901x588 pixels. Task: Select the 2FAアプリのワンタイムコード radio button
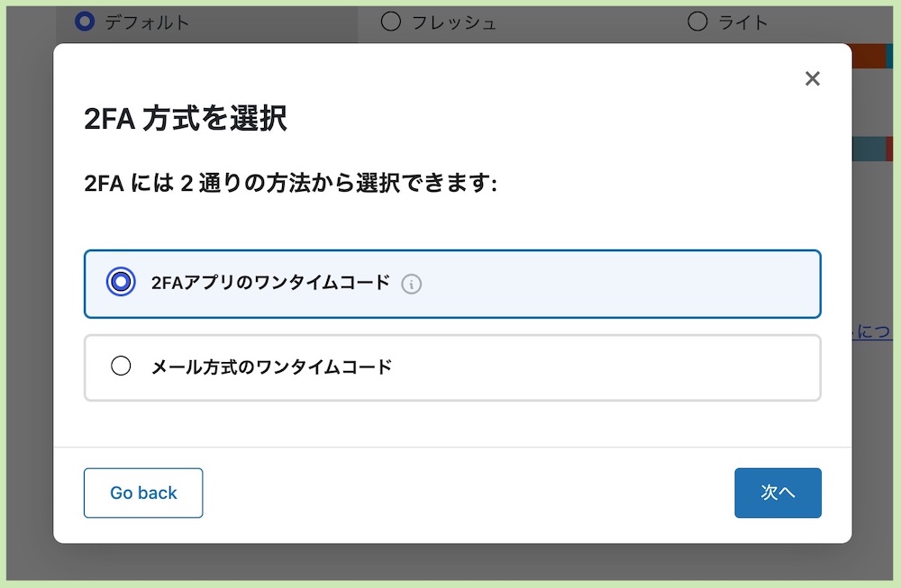click(x=121, y=282)
